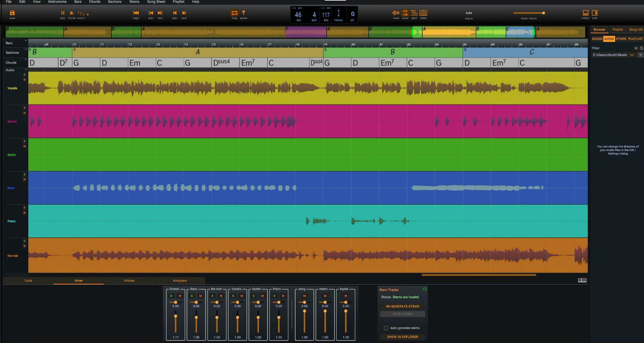Screen dimensions: 644x343
Task: Collapse the Sections row expander
Action: click(26, 49)
